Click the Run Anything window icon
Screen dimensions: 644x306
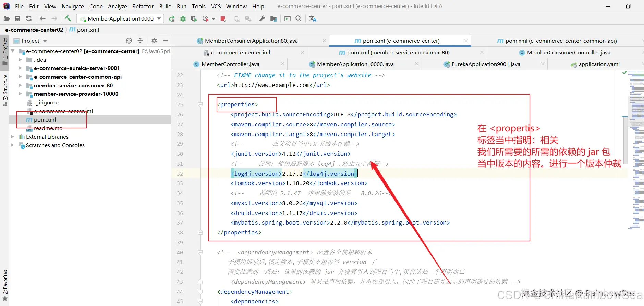click(288, 18)
